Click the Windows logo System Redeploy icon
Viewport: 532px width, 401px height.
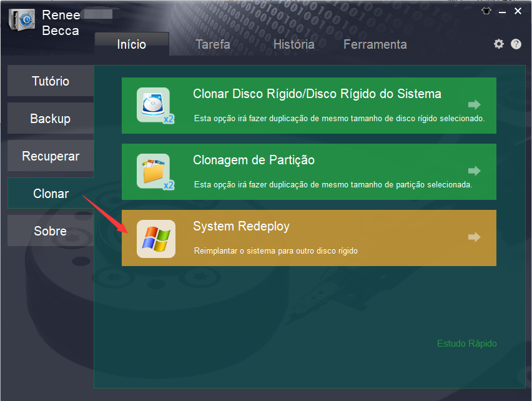(x=155, y=239)
